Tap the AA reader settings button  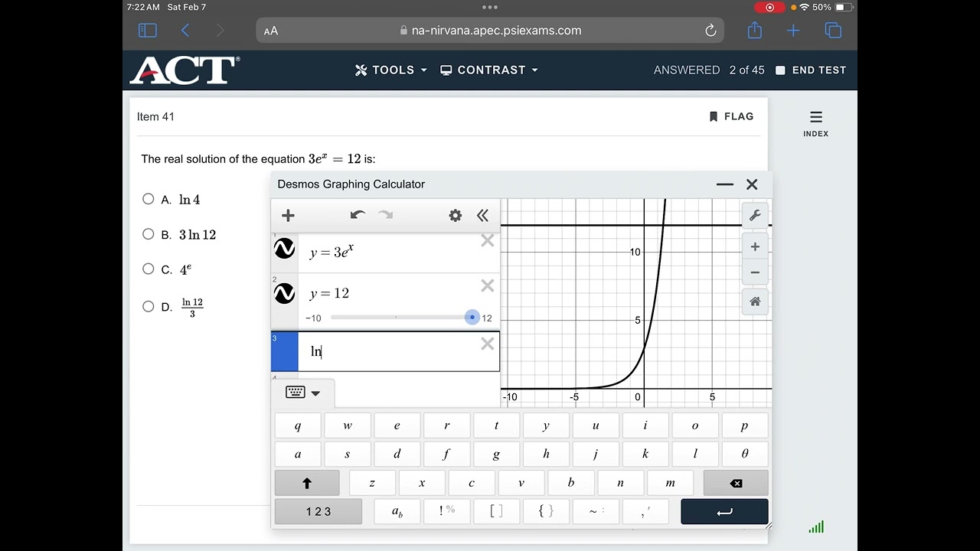(x=271, y=31)
